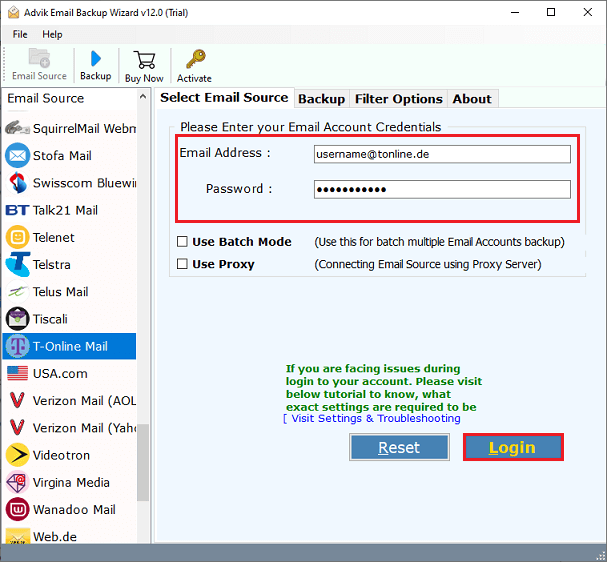Select Videotron label in source list
The image size is (607, 562).
click(61, 455)
